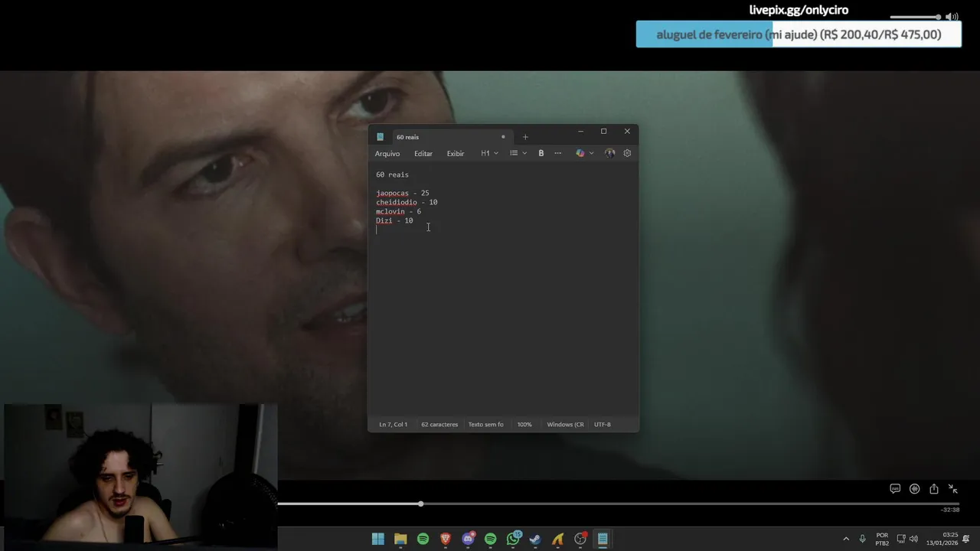Click the streamer webcam overlay
This screenshot has height=551, width=980.
coord(139,478)
